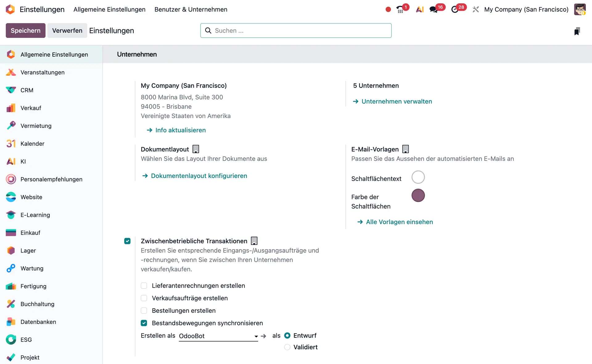Select the Verkauf sidebar icon
This screenshot has height=364, width=592.
point(11,108)
